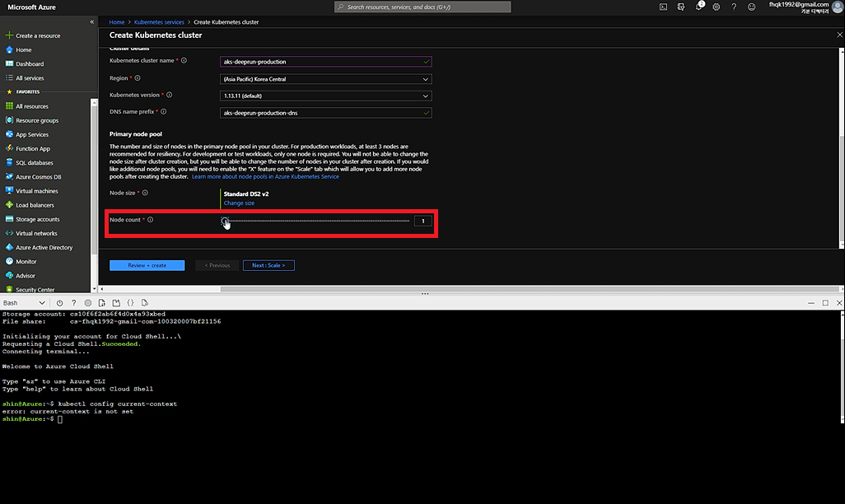Show info tooltip for Kubernetes version

tap(169, 95)
